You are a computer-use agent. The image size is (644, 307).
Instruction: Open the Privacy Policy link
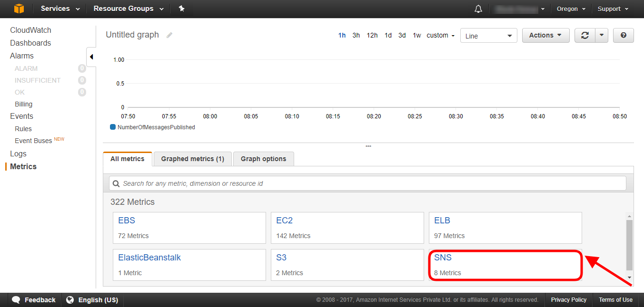click(x=569, y=300)
